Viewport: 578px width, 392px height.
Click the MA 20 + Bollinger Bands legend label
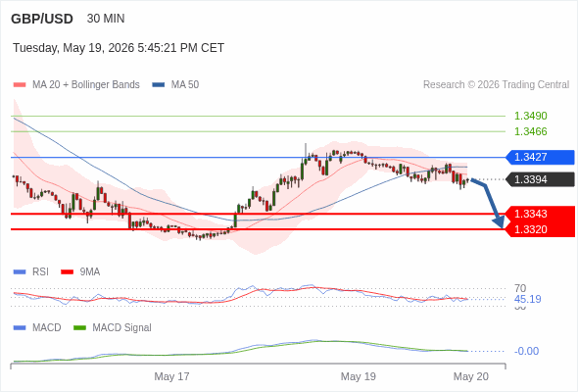tap(86, 85)
